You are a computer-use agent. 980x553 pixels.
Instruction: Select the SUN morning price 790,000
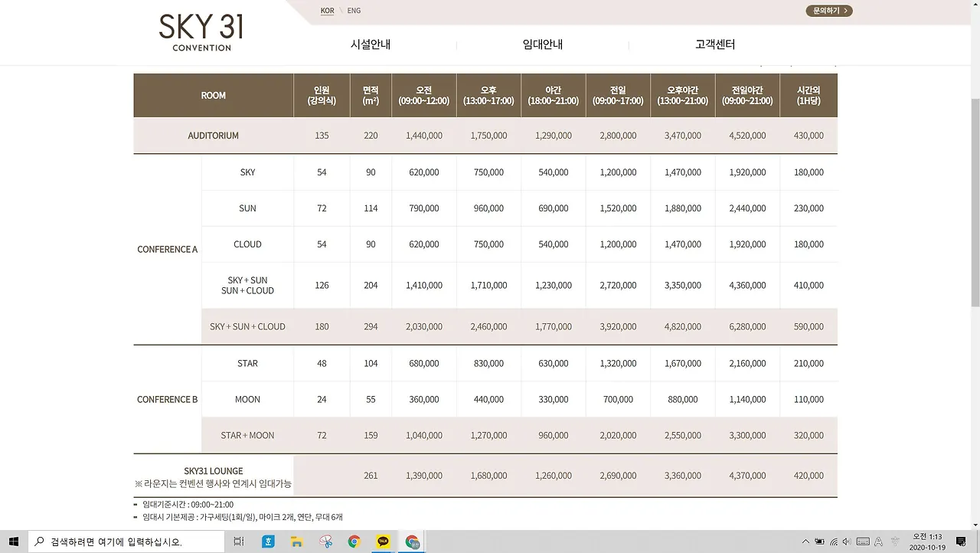(424, 208)
